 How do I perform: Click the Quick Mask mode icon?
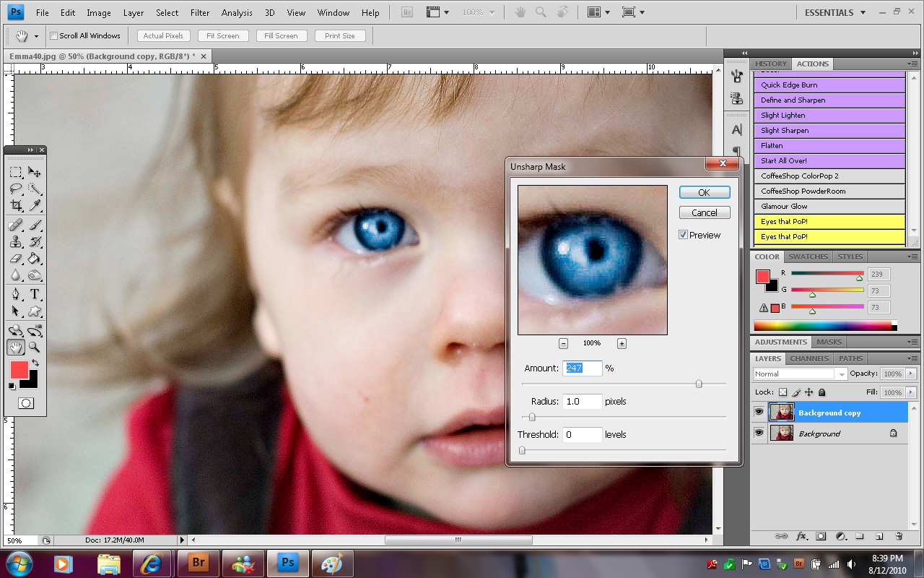[26, 403]
